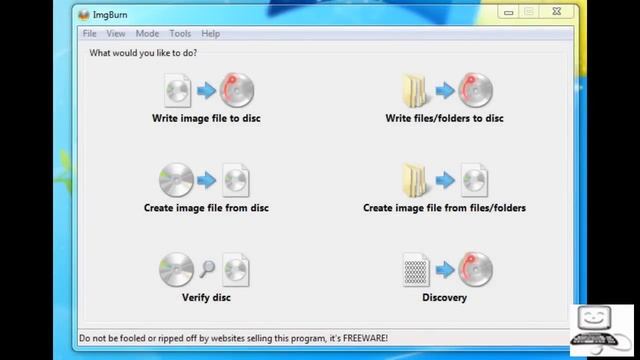640x360 pixels.
Task: Select the 'Verify disc' label
Action: [x=206, y=298]
